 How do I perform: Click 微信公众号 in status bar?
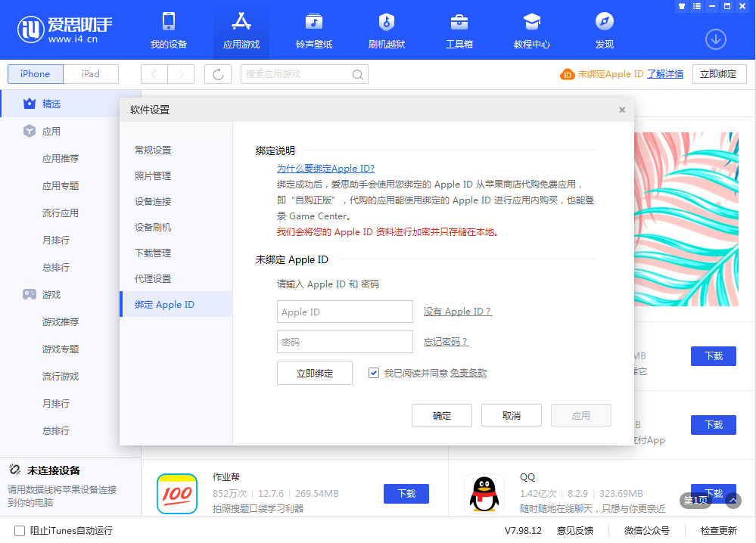pos(646,530)
